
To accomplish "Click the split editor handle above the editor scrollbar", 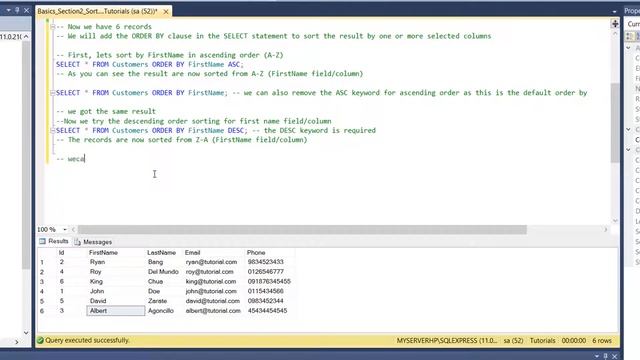I will point(615,24).
